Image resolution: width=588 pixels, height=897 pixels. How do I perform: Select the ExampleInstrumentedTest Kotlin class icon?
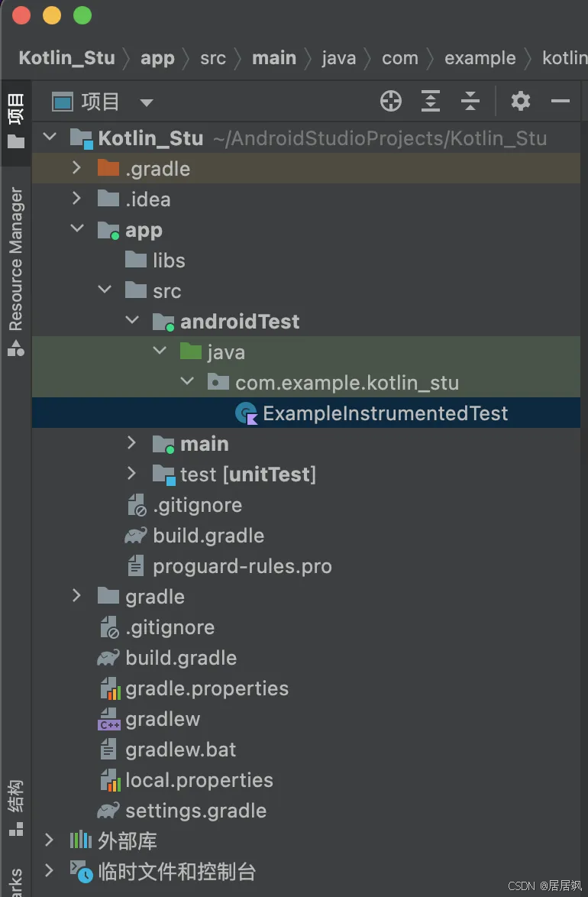pyautogui.click(x=247, y=413)
